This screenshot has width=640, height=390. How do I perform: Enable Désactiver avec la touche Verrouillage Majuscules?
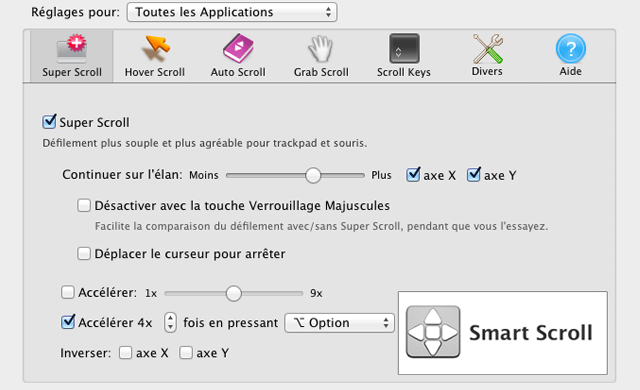84,205
